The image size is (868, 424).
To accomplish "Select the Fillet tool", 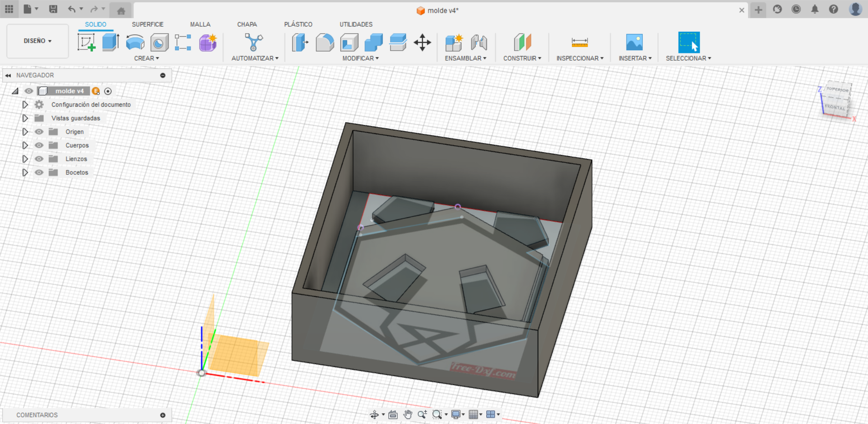I will (325, 43).
